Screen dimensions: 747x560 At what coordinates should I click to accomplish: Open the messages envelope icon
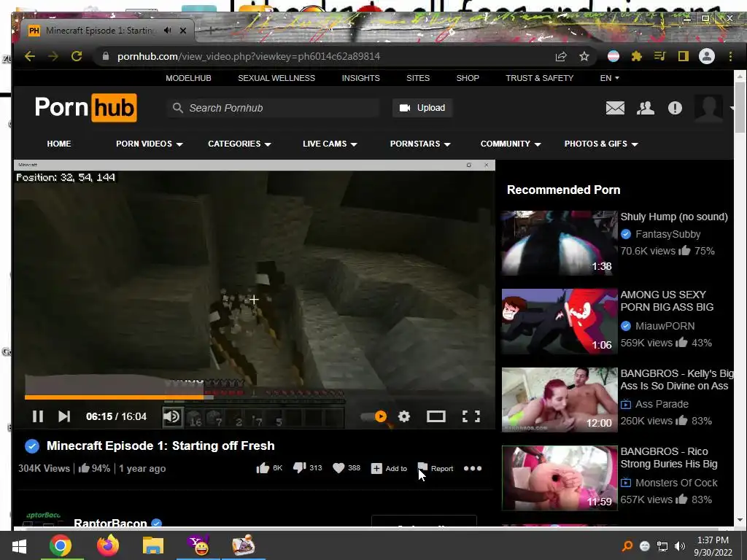(615, 108)
